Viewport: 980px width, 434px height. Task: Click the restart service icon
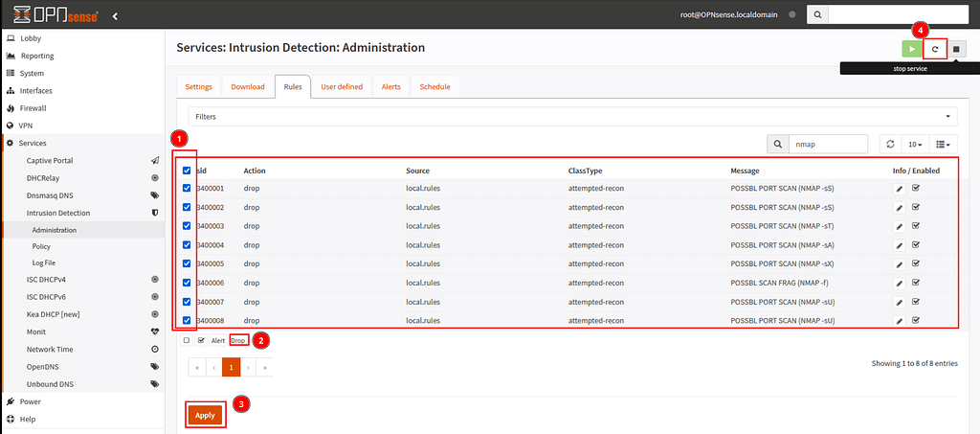point(934,49)
